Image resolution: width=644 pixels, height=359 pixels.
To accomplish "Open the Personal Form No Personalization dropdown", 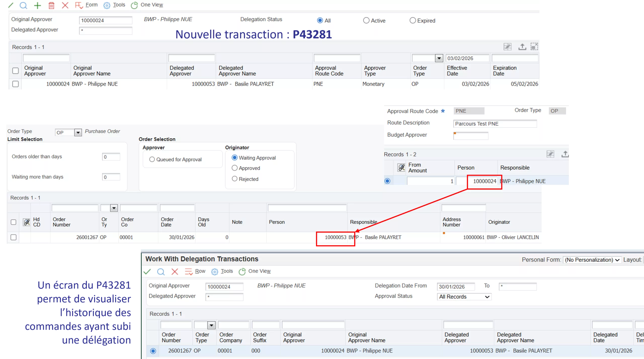I will [592, 260].
